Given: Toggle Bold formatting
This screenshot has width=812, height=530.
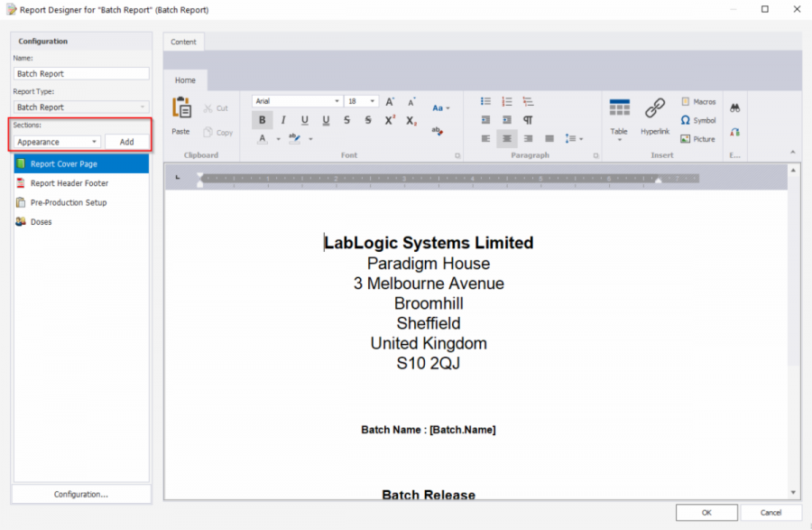Looking at the screenshot, I should 262,120.
